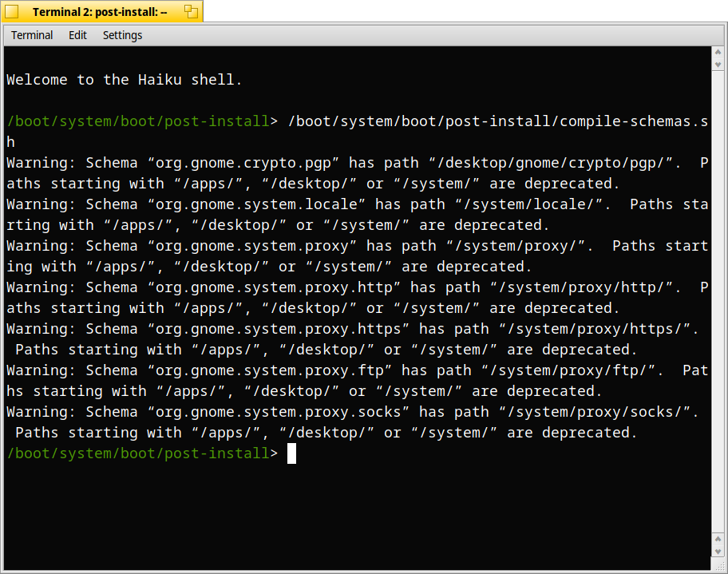Open the Edit menu
This screenshot has height=574, width=728.
pos(77,35)
